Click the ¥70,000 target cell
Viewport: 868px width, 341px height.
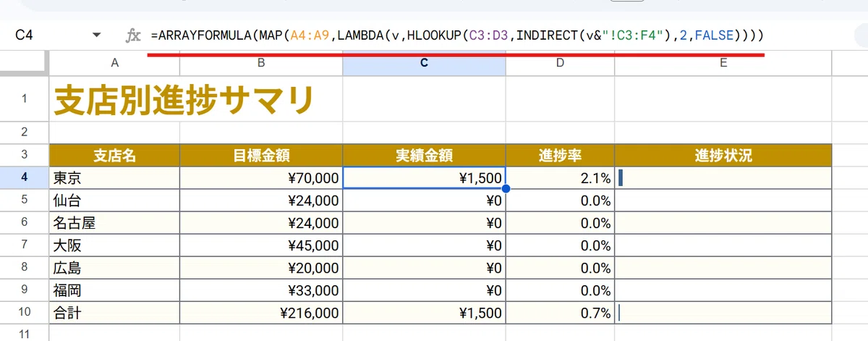coord(261,177)
